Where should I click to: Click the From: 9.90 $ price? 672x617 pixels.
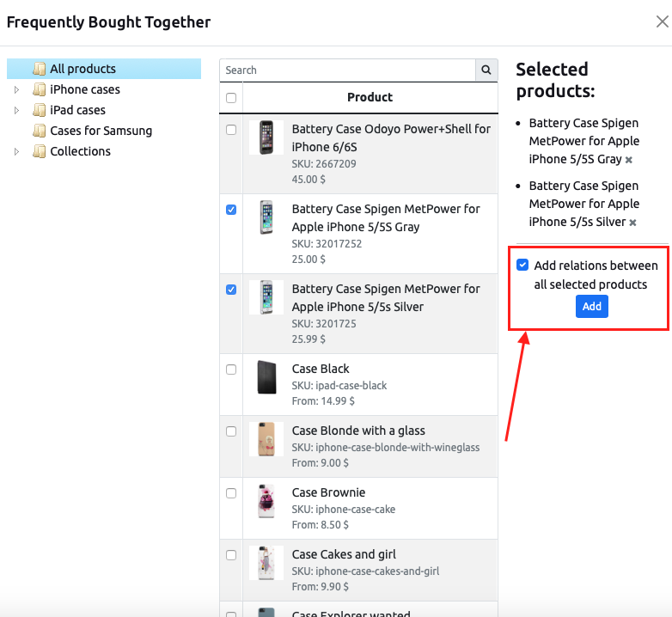click(321, 587)
